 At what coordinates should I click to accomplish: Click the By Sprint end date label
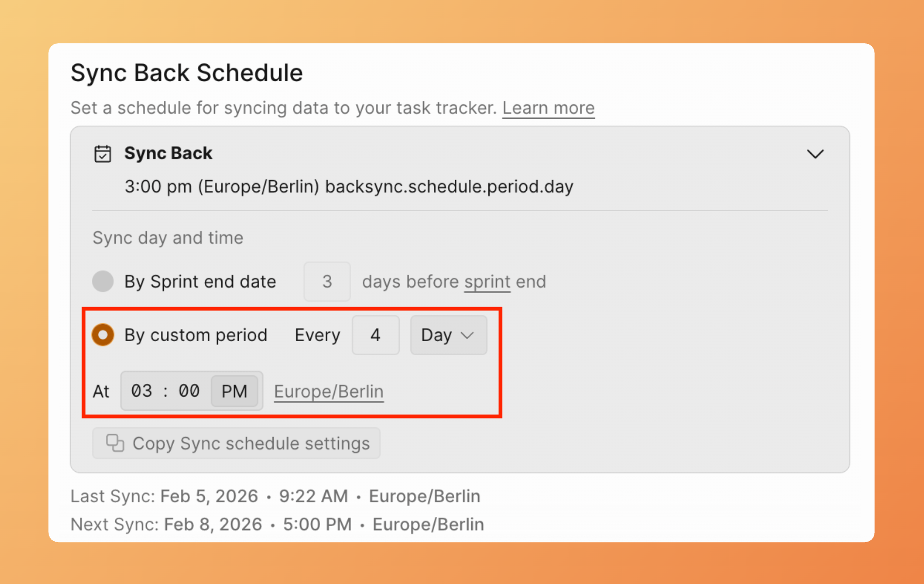[x=200, y=281]
